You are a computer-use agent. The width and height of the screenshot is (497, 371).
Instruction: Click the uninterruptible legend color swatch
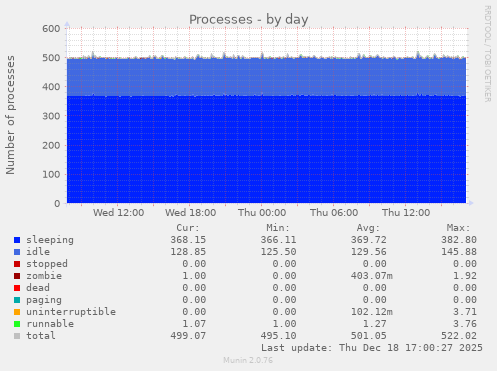click(17, 312)
